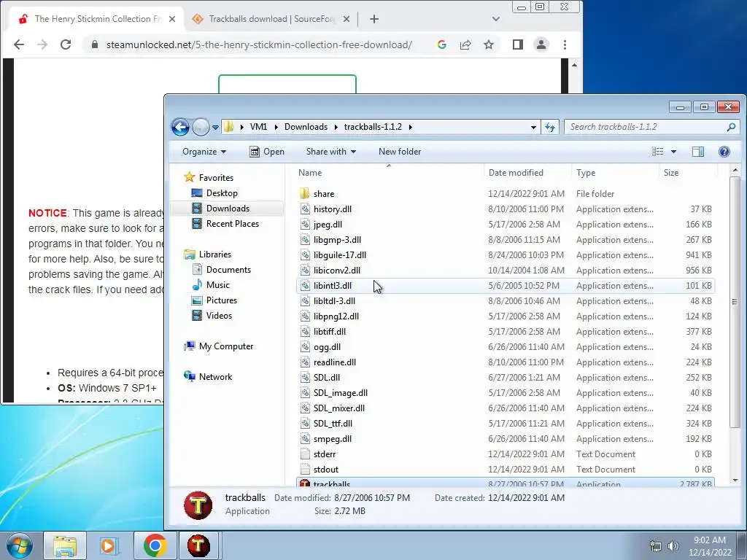Open Videos library

point(219,315)
